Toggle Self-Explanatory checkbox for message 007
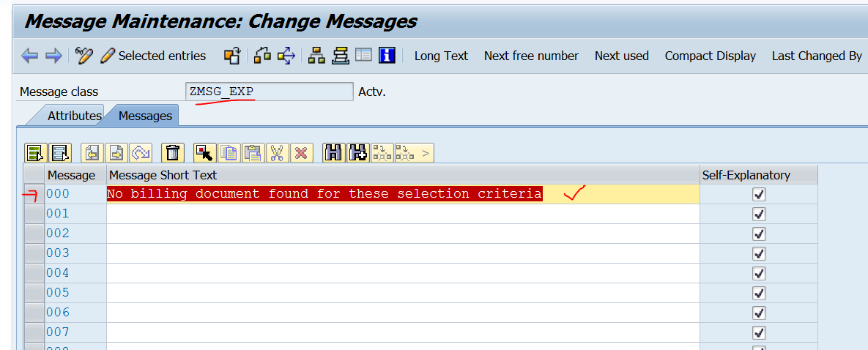This screenshot has width=868, height=350. [759, 332]
